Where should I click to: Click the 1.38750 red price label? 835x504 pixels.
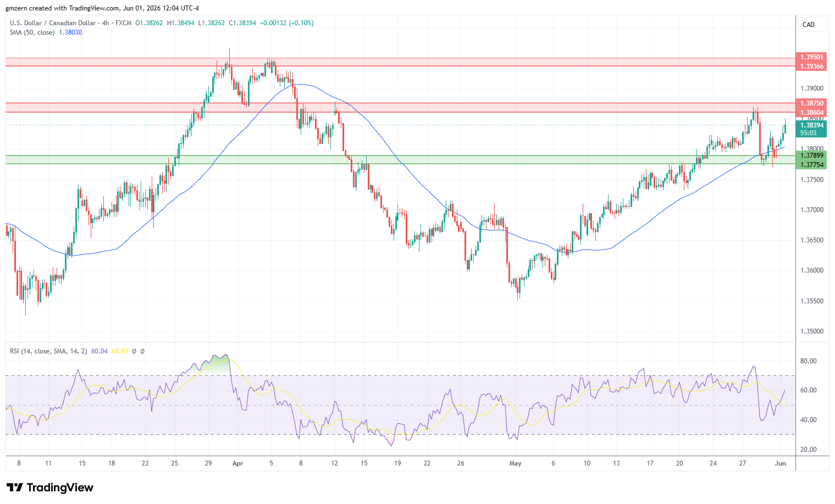pos(811,103)
